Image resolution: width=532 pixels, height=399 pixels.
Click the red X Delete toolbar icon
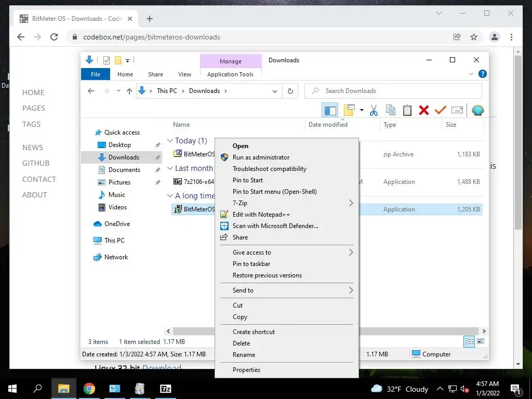424,110
